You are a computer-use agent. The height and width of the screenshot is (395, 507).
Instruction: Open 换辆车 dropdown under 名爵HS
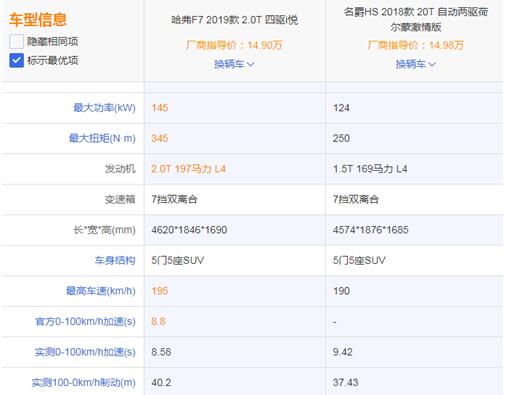click(415, 64)
